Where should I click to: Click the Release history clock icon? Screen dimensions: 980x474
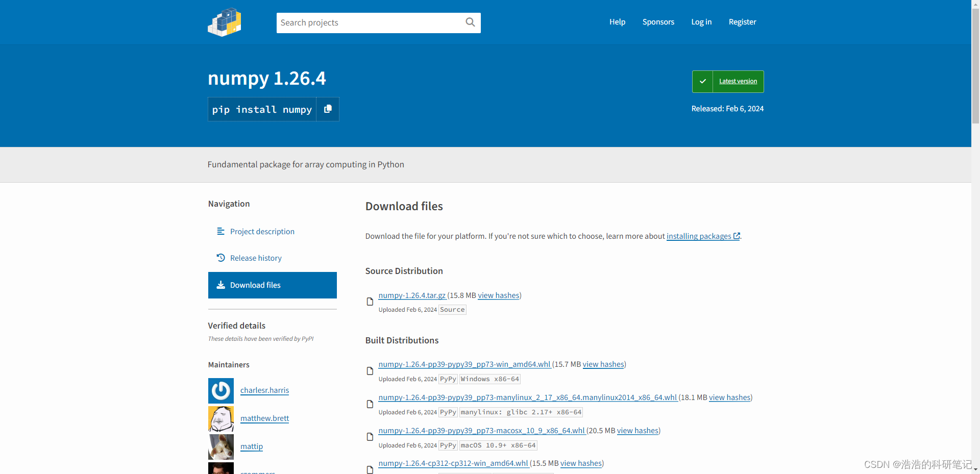click(220, 258)
